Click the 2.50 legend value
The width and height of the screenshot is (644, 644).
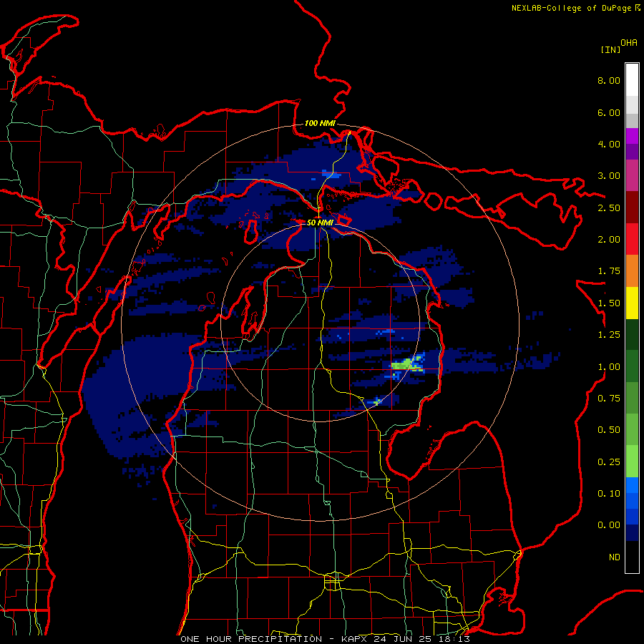(609, 208)
